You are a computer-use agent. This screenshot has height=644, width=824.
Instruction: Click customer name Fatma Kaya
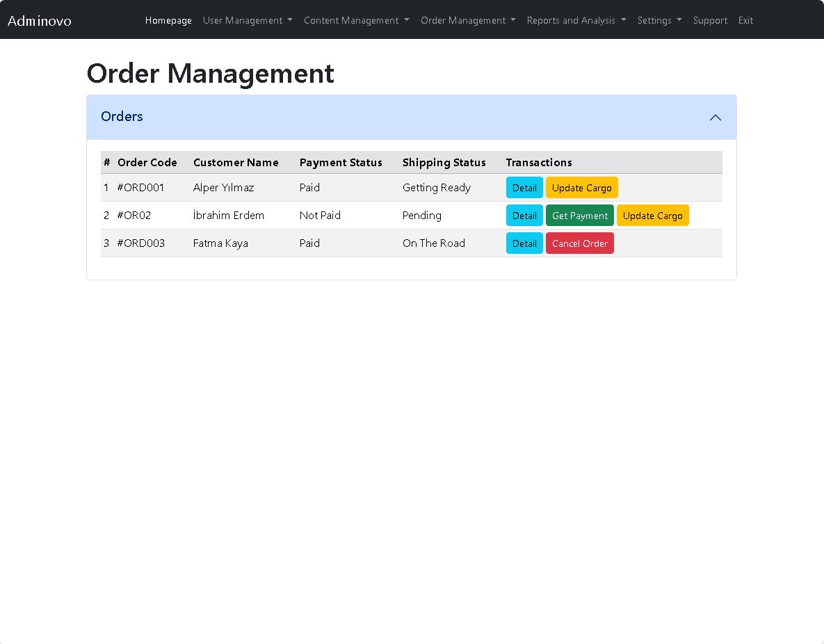(x=220, y=243)
